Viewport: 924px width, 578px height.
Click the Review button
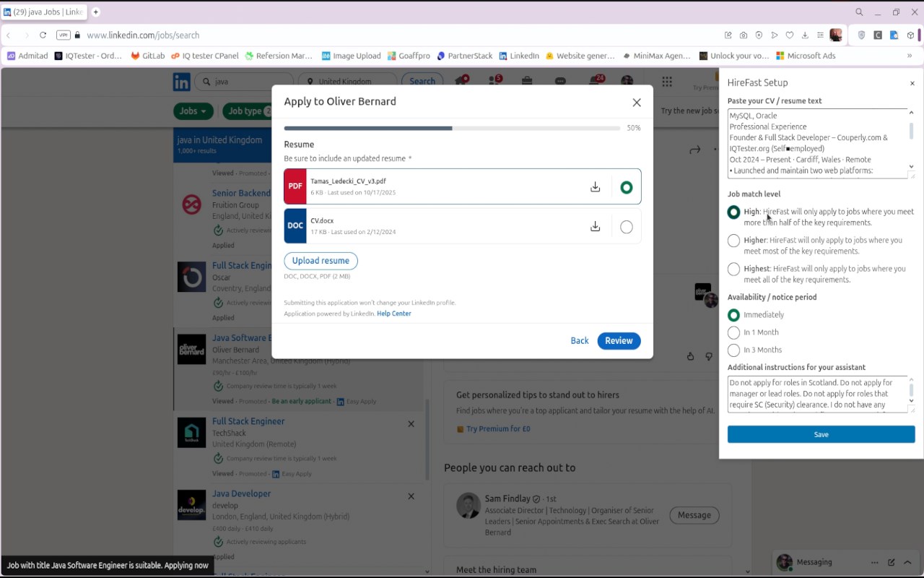tap(619, 340)
